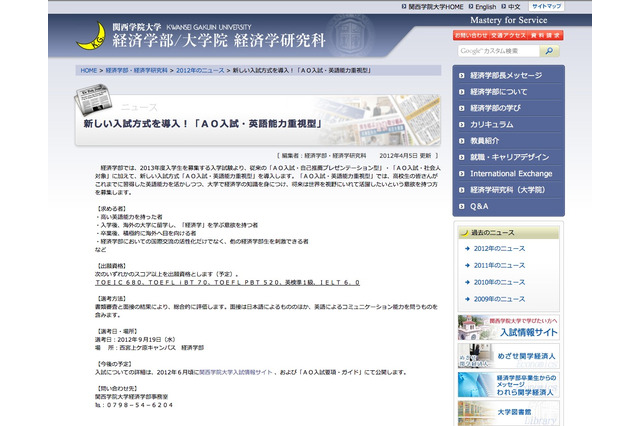The width and height of the screenshot is (640, 426).
Task: Open the サイトマップ button
Action: [x=547, y=7]
